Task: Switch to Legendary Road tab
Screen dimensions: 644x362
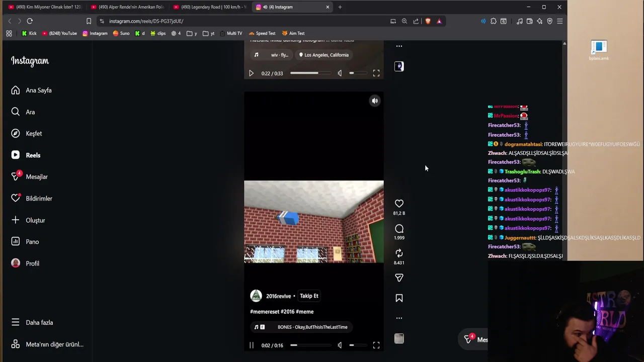Action: tap(210, 7)
